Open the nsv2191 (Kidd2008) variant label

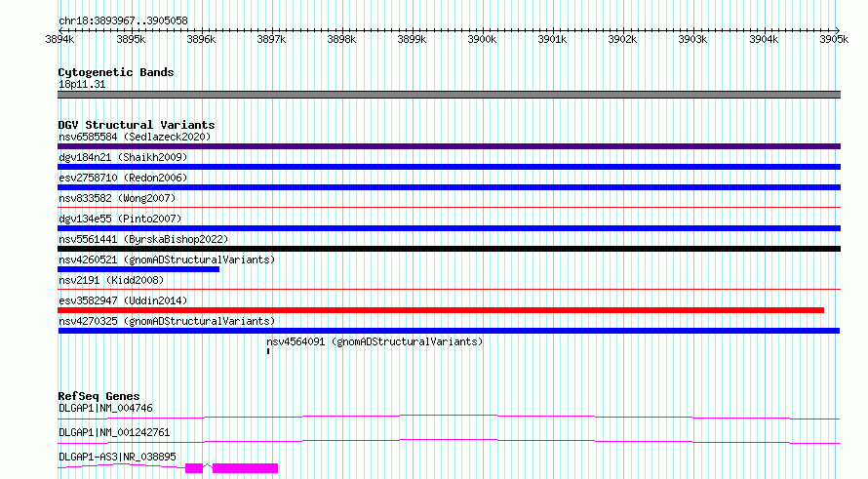click(x=111, y=280)
